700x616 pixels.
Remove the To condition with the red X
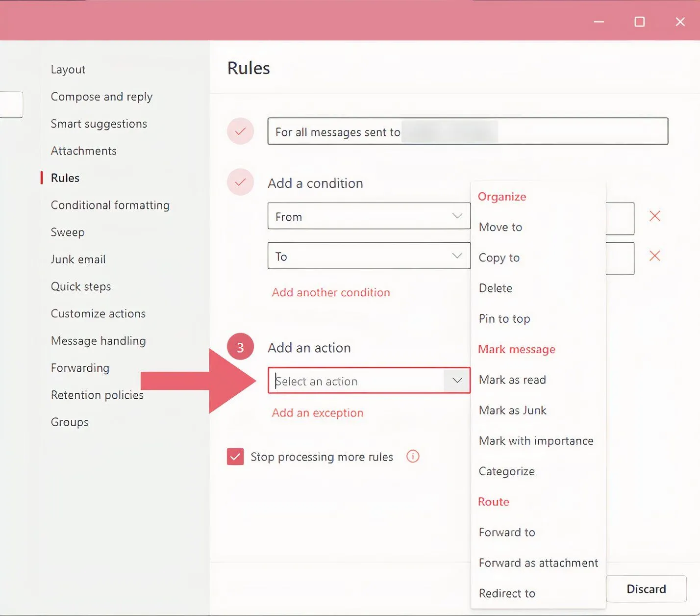tap(655, 256)
